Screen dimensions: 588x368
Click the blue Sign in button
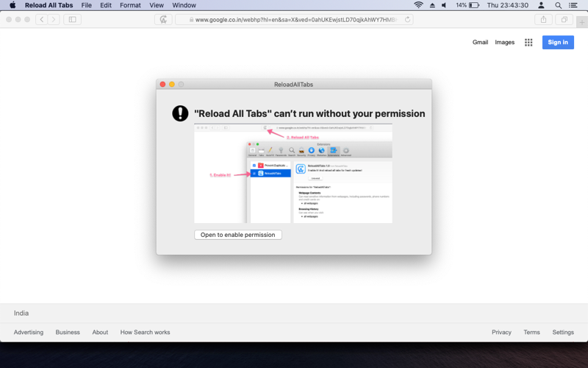coord(558,43)
